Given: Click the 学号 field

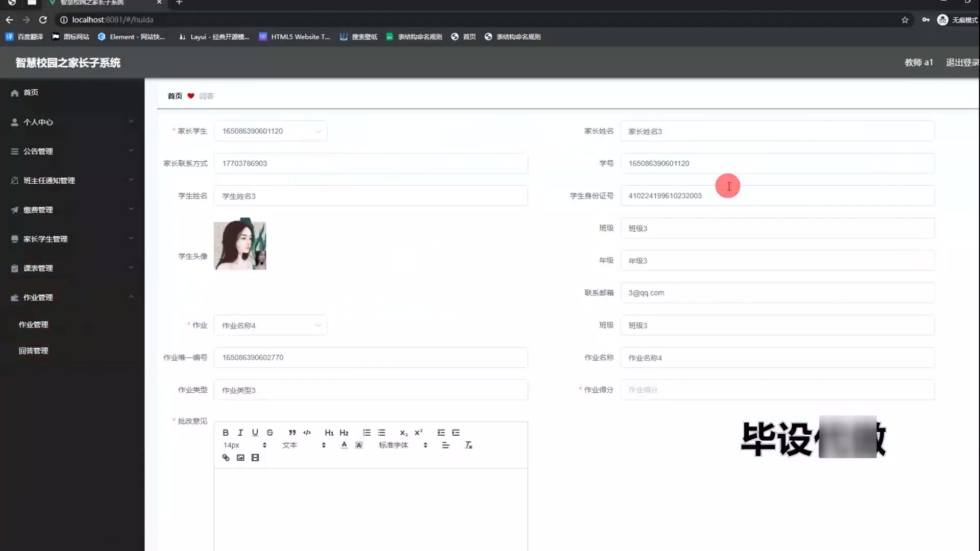Looking at the screenshot, I should coord(777,163).
